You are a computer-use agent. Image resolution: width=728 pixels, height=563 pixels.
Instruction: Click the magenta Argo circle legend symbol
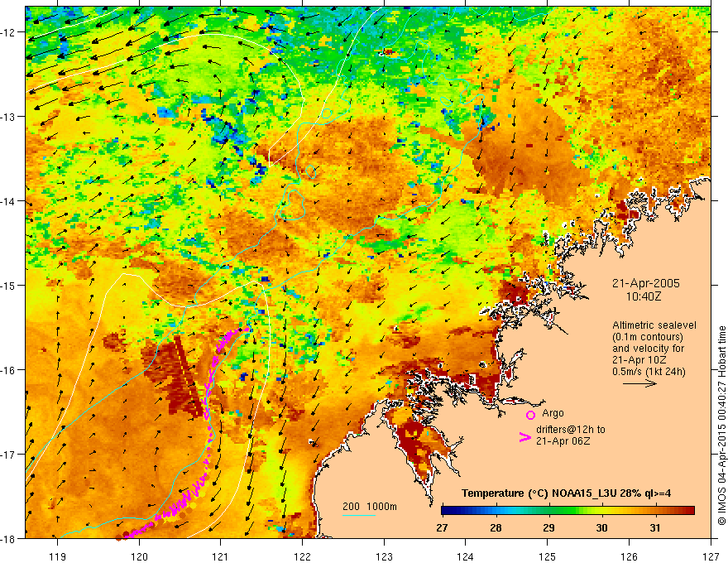pyautogui.click(x=530, y=415)
